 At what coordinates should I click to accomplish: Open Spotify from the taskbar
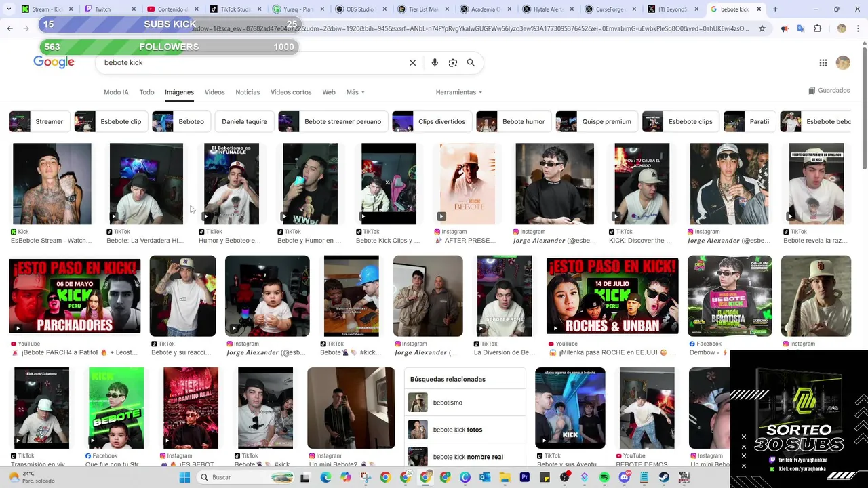coord(604,477)
